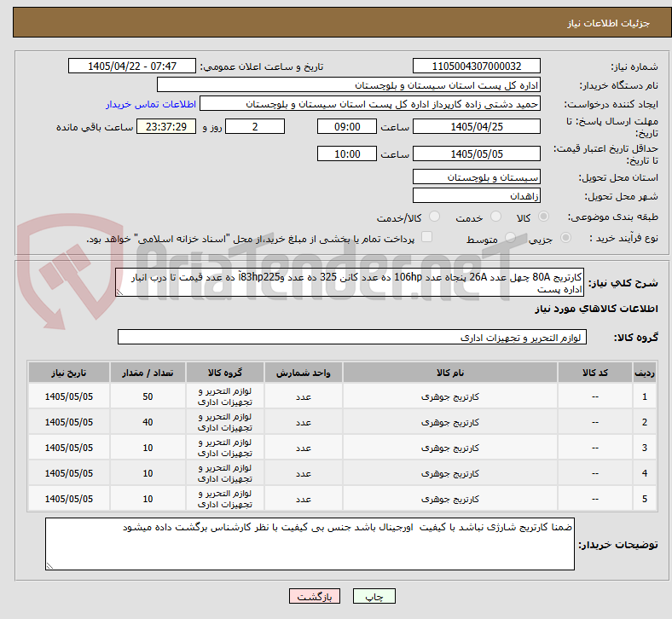
Task: Click the request creator name field
Action: coord(370,104)
